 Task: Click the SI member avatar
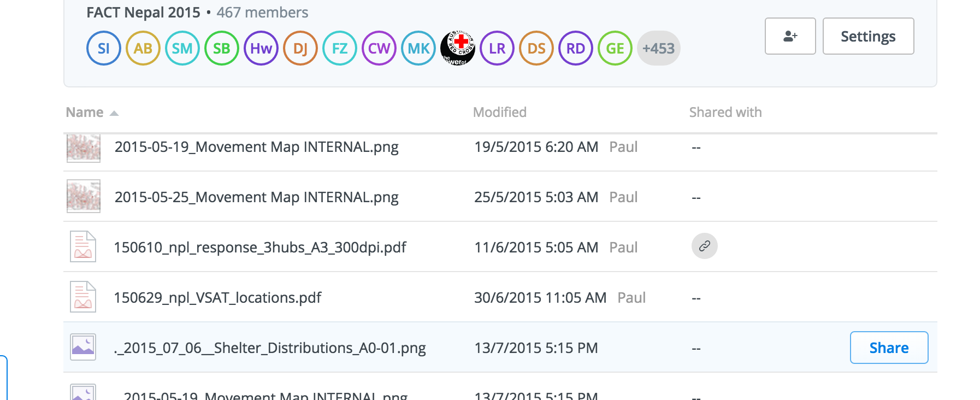104,48
